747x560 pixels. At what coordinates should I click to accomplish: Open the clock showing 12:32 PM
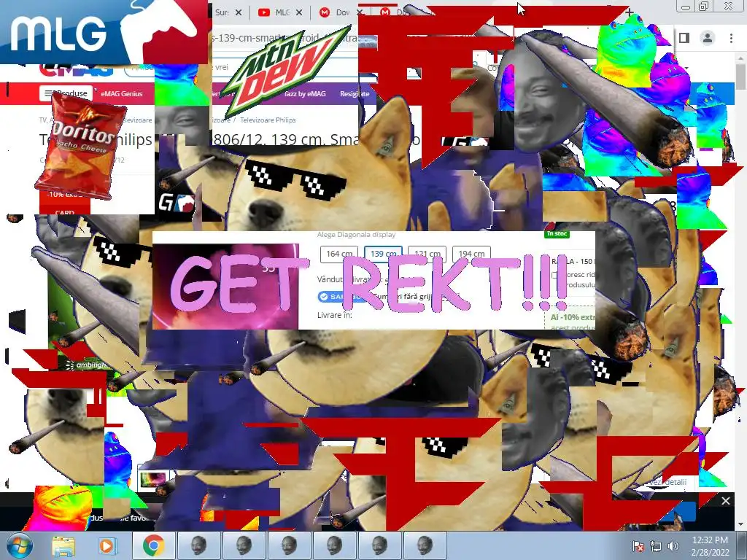click(x=710, y=546)
